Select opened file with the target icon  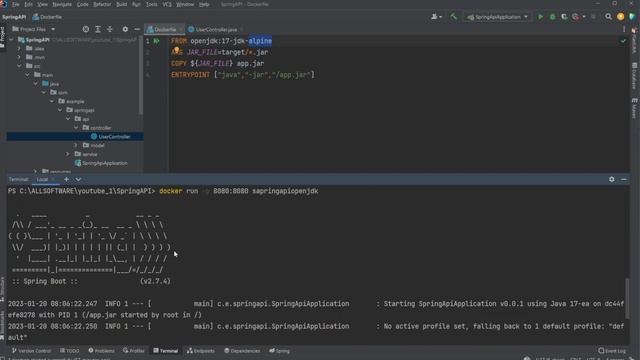click(85, 29)
